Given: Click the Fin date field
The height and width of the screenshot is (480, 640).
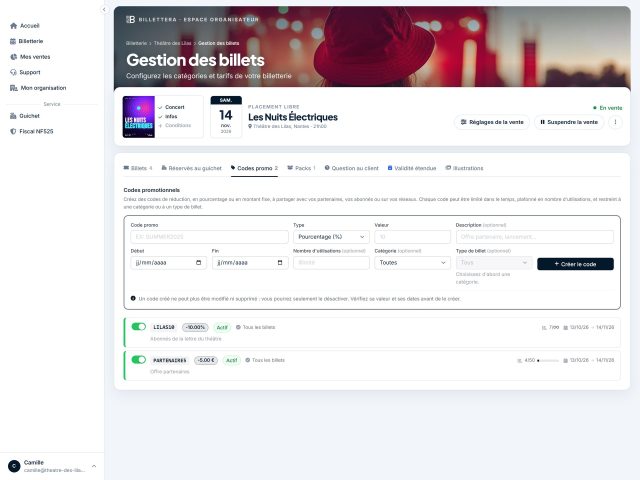Looking at the screenshot, I should pos(250,262).
